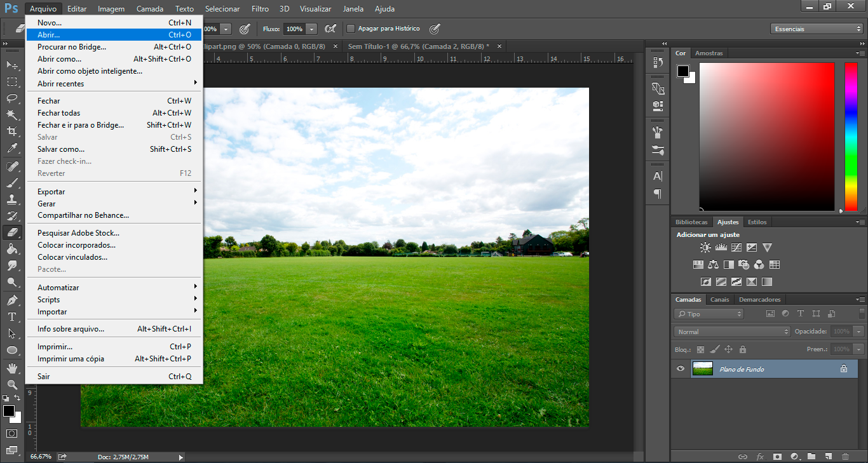
Task: Open the Essenciais workspace dropdown
Action: (x=817, y=29)
